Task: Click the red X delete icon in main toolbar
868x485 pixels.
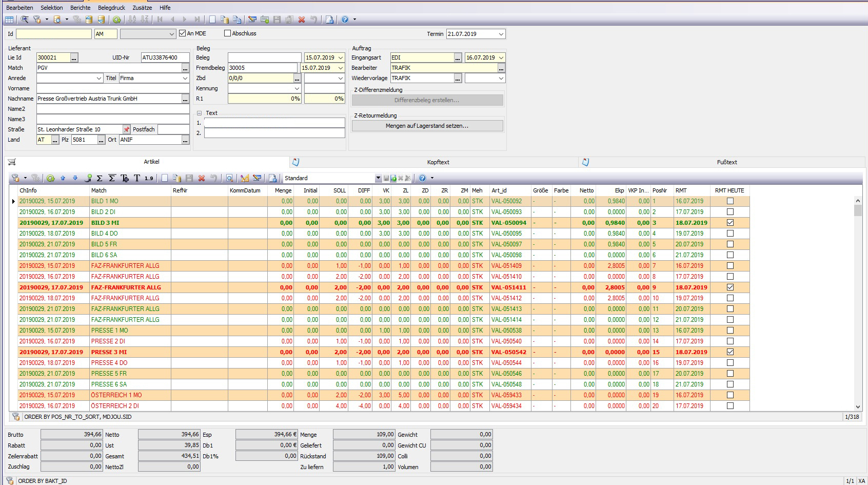Action: [302, 20]
